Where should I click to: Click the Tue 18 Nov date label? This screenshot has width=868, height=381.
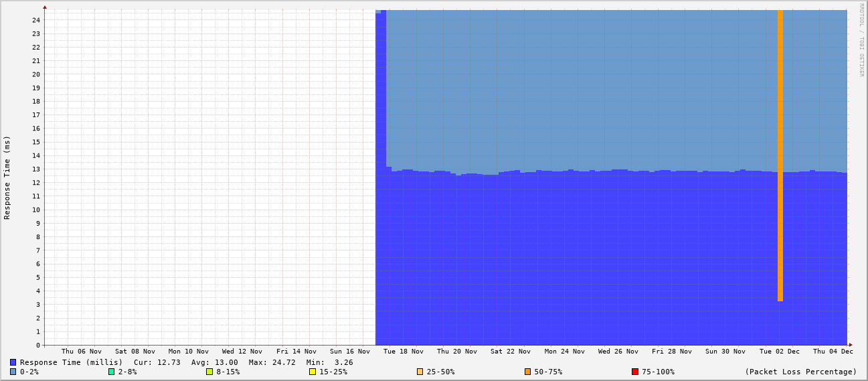(403, 352)
